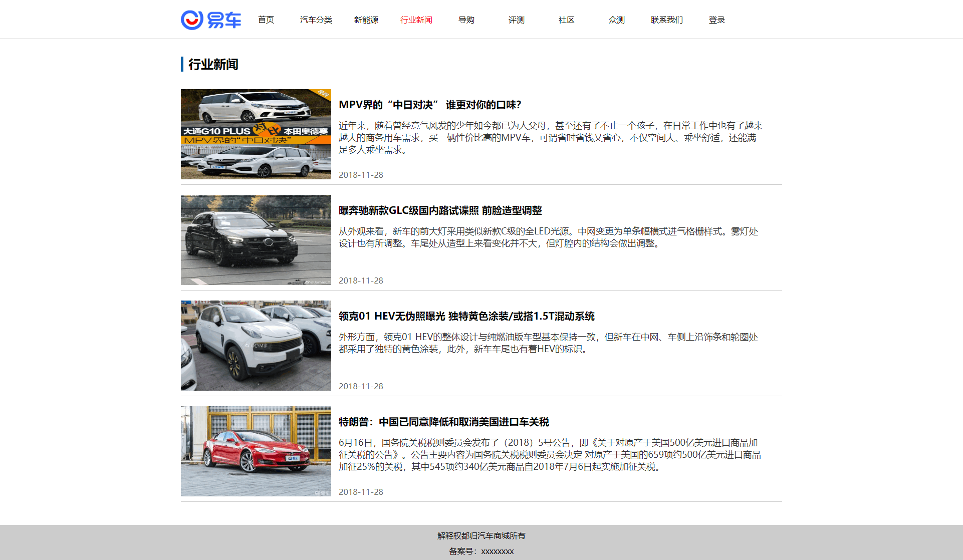The width and height of the screenshot is (963, 560).
Task: Open the 首页 nav item
Action: (x=266, y=20)
